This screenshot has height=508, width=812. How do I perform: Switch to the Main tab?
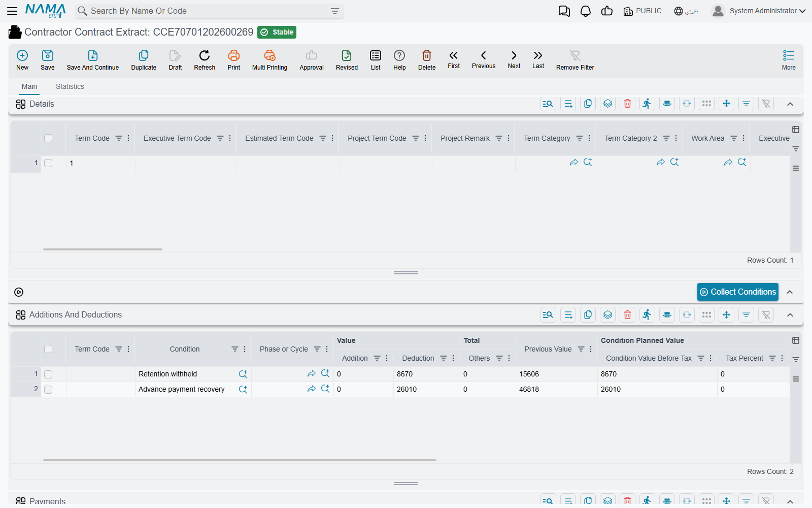click(29, 86)
